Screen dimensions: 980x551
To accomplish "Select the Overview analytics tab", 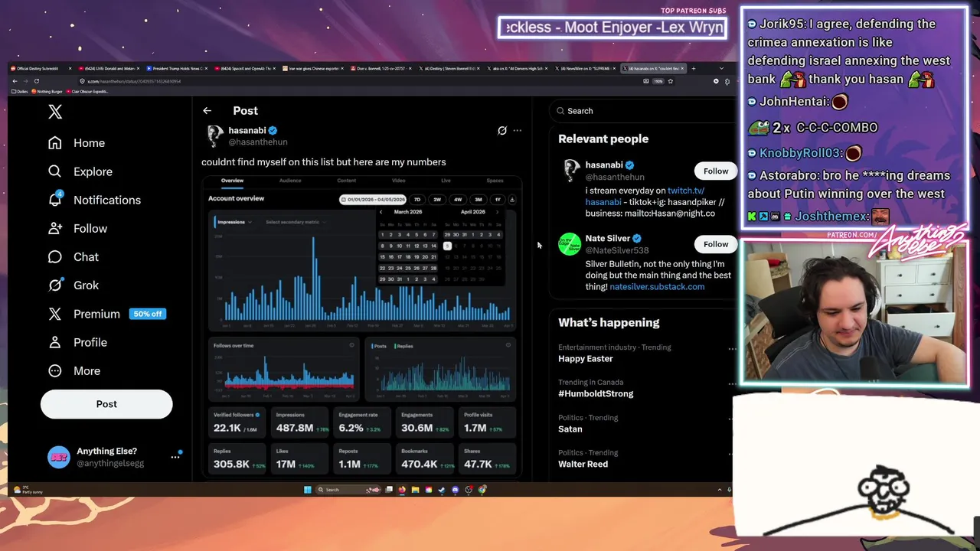I will click(232, 181).
